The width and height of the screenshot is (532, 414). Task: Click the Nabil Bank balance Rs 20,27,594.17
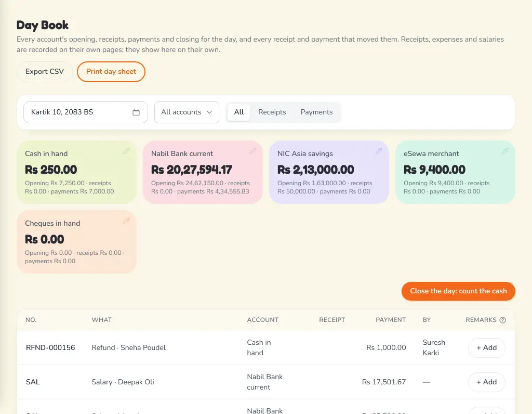coord(192,170)
